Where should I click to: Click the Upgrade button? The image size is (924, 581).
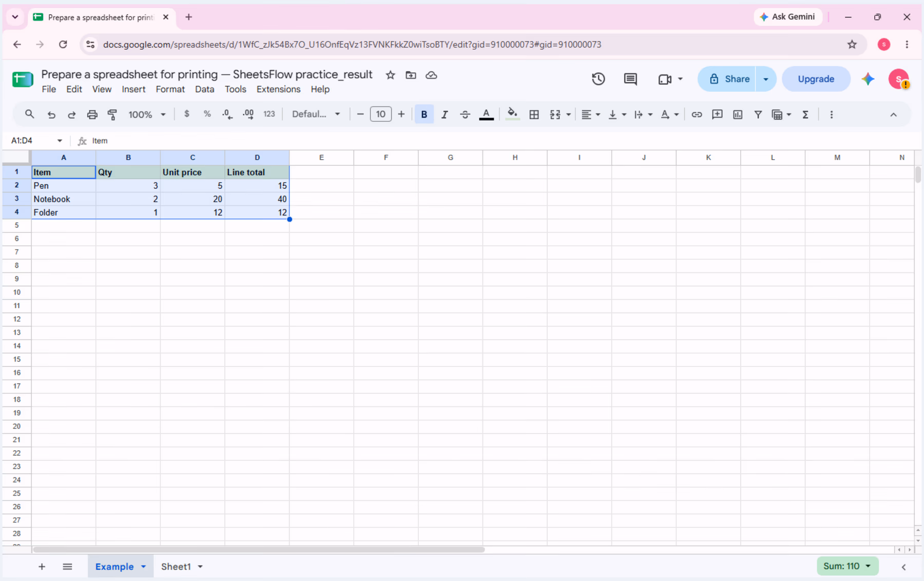tap(816, 79)
